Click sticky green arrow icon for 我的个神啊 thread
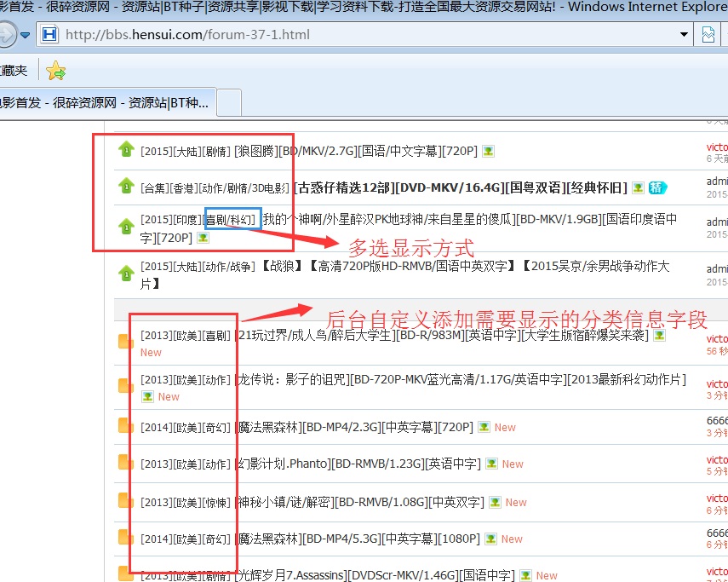728x582 pixels. point(126,226)
